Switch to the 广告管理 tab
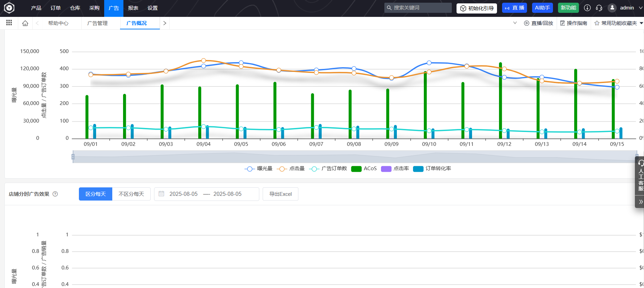The height and width of the screenshot is (288, 644). pyautogui.click(x=97, y=23)
